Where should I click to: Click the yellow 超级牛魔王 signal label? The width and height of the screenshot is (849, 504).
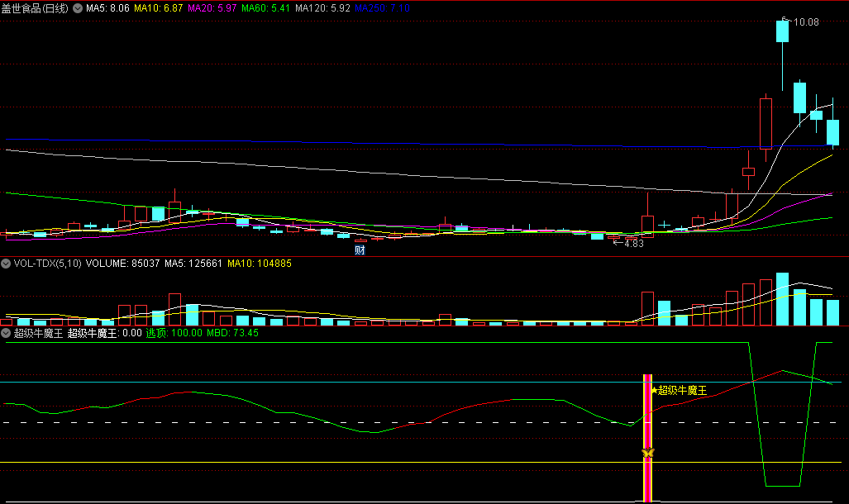pos(682,390)
